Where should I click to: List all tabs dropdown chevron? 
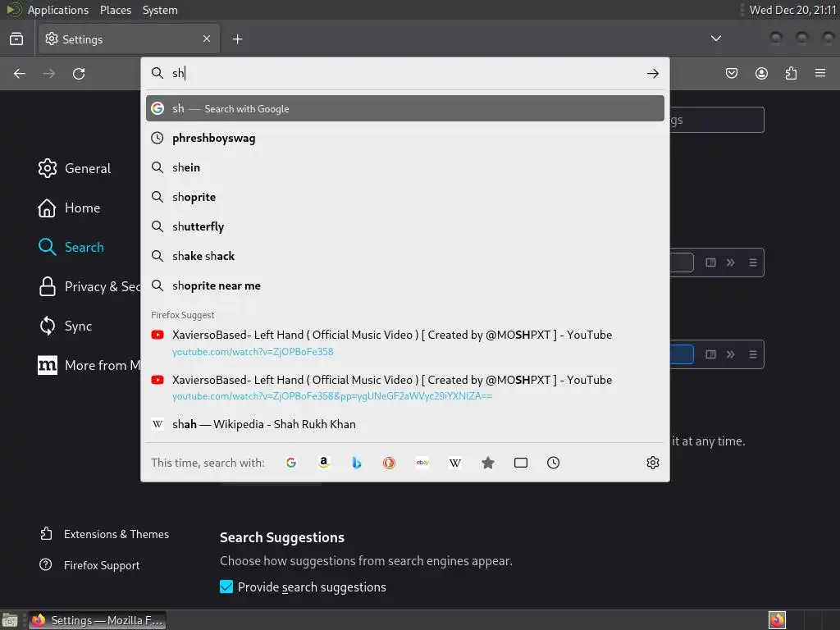click(715, 39)
